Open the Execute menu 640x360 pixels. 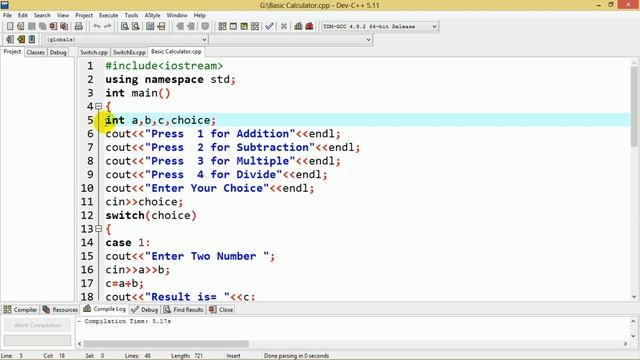tap(109, 16)
